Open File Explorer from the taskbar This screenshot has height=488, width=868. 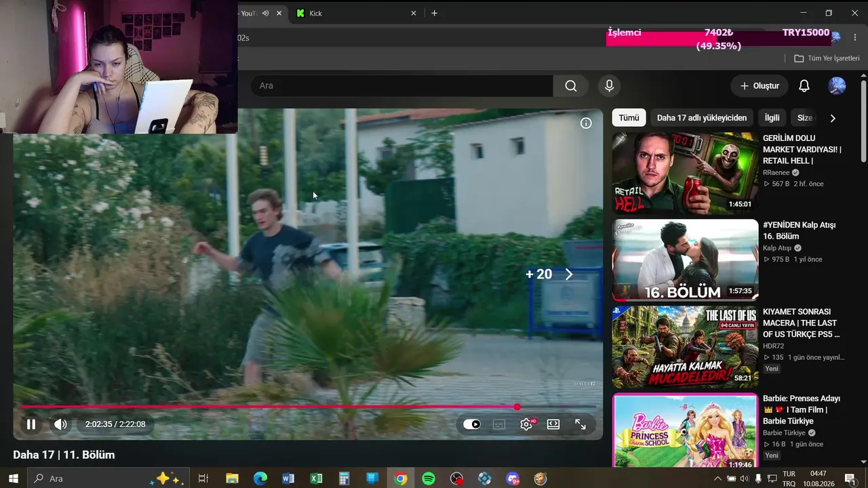click(x=232, y=479)
